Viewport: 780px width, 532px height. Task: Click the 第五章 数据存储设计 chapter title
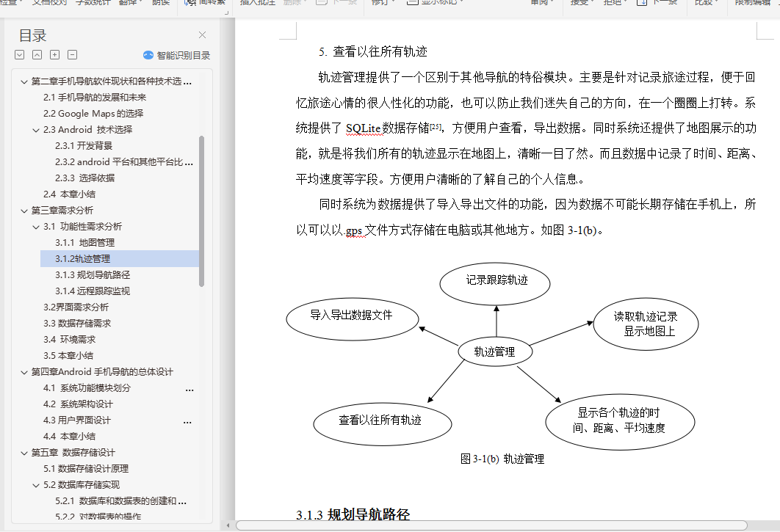[x=73, y=453]
